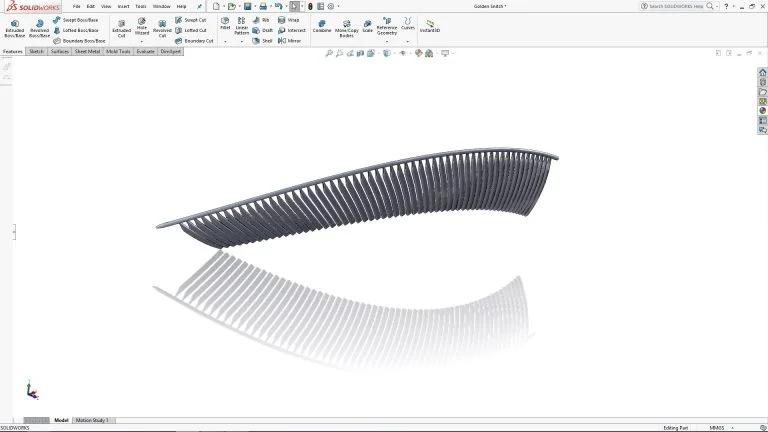
Task: Click the Mirror feature tool
Action: pos(289,41)
